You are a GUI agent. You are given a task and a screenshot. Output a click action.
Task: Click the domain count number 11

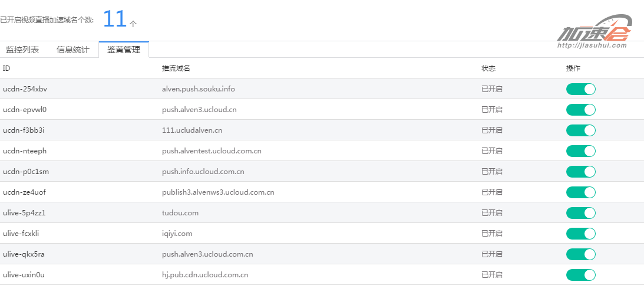(115, 19)
